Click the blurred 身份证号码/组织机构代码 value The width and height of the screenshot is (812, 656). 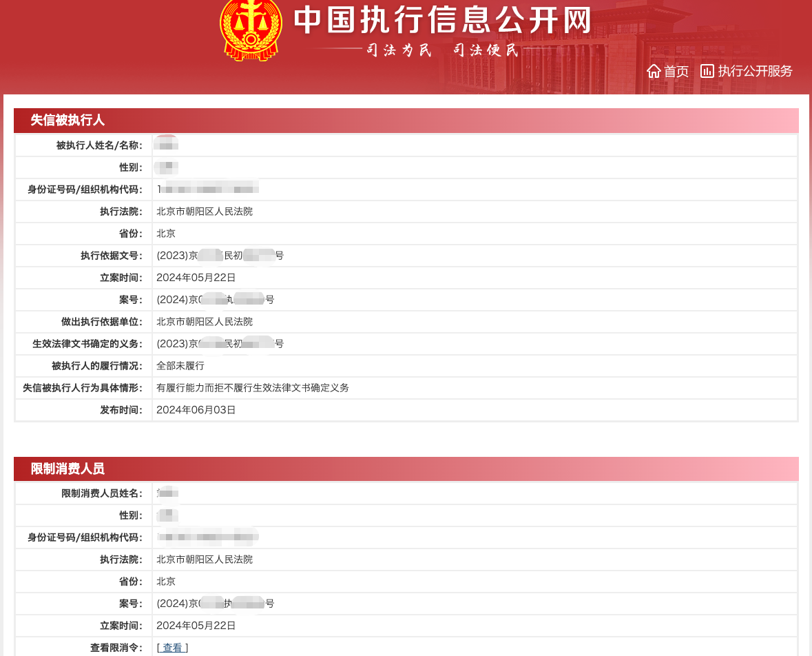(207, 189)
